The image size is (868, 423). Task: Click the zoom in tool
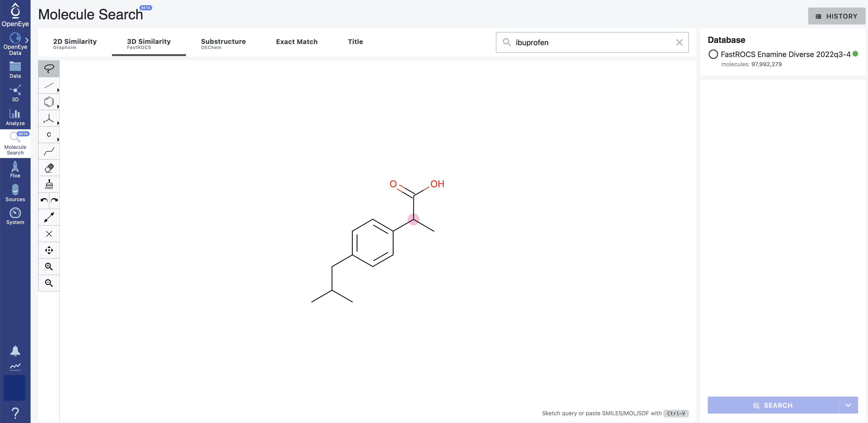click(x=49, y=266)
